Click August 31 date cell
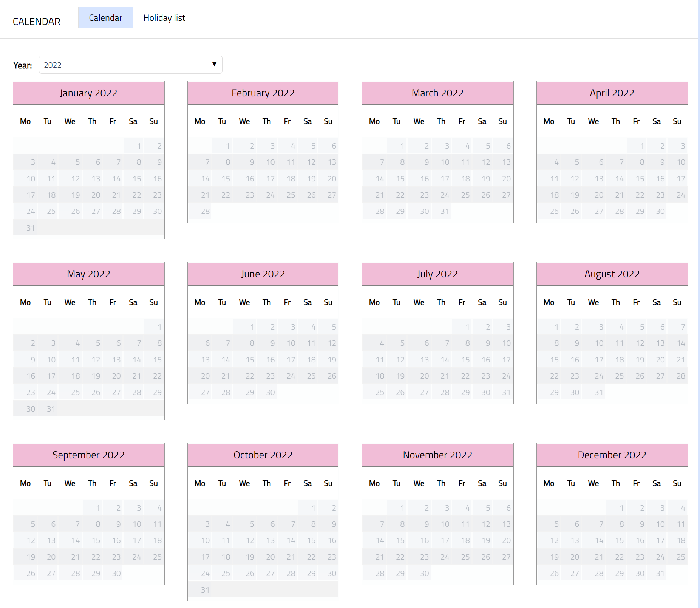This screenshot has width=700, height=608. 598,392
